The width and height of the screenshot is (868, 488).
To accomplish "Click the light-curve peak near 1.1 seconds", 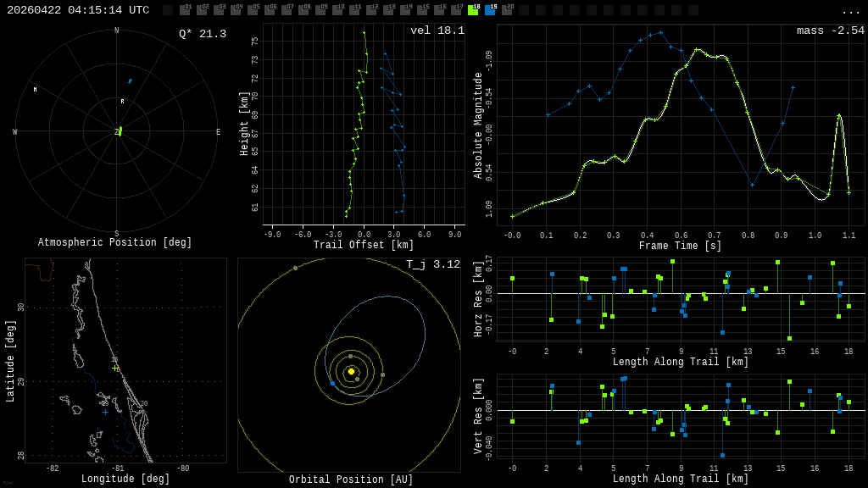I will click(839, 115).
